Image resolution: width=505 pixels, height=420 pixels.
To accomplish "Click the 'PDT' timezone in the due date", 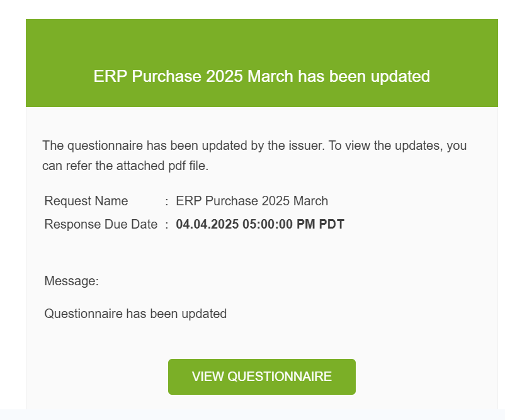I will (331, 224).
